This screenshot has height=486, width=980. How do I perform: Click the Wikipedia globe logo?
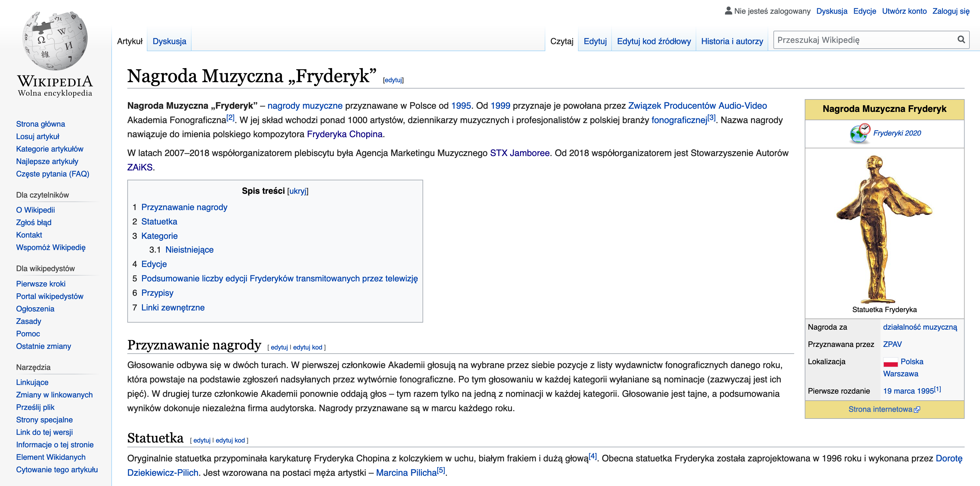55,41
